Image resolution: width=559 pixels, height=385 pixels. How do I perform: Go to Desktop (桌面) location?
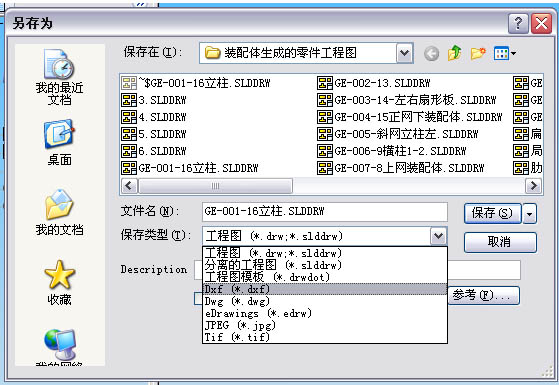tap(59, 142)
